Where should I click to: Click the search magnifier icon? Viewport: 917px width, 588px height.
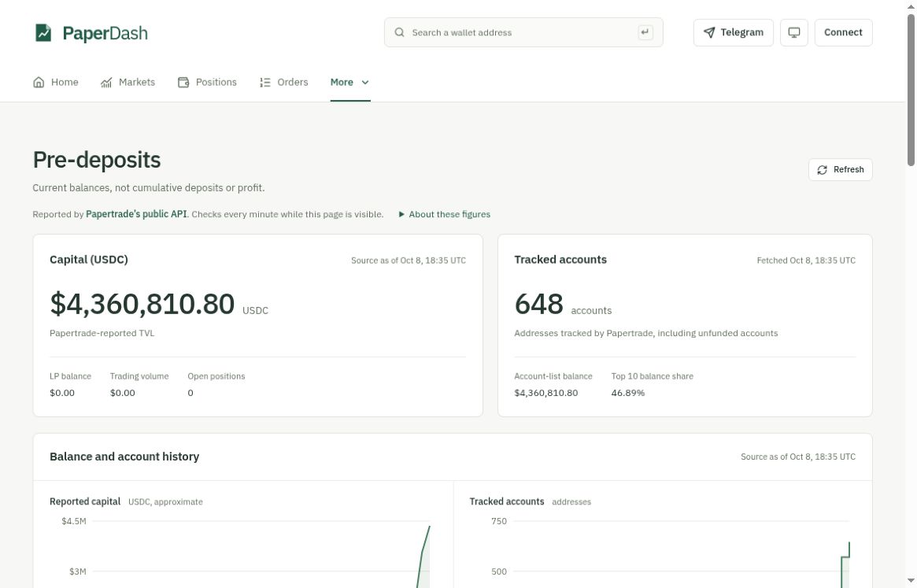click(x=399, y=32)
